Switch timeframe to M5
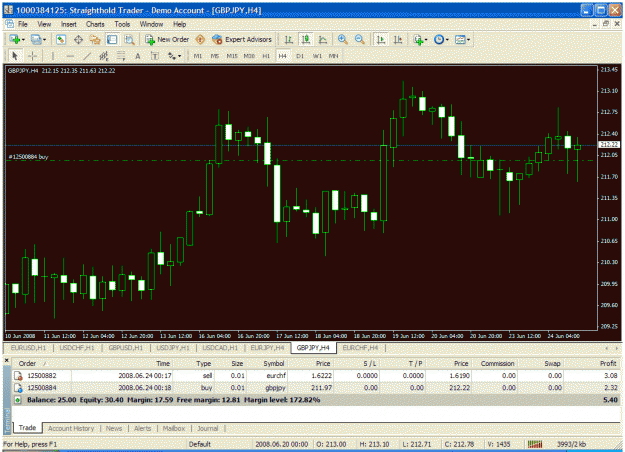Image resolution: width=625 pixels, height=452 pixels. click(214, 56)
